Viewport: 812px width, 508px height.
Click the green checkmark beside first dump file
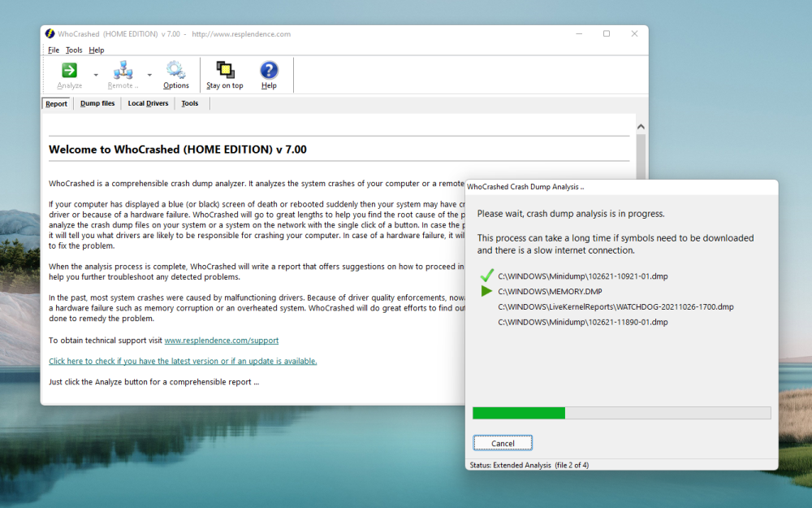click(x=487, y=276)
